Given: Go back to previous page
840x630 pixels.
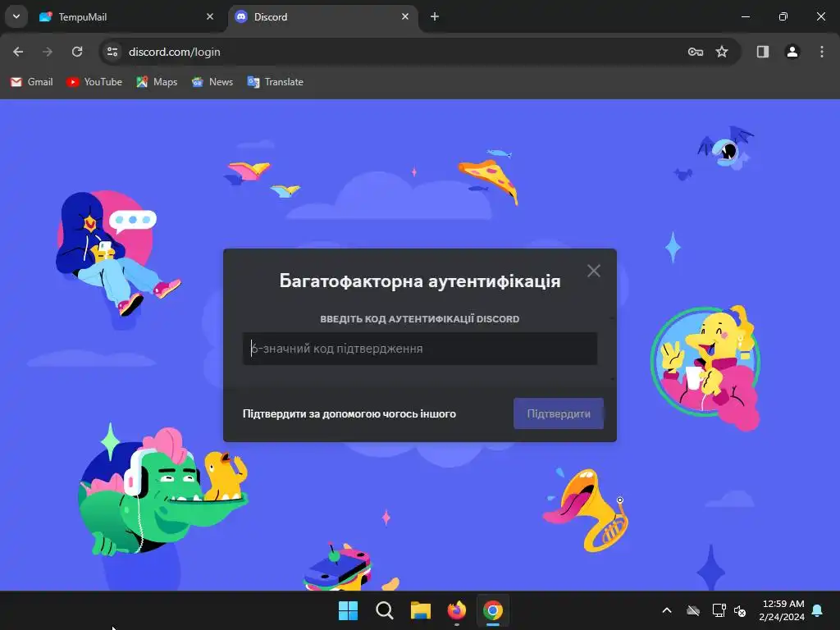Looking at the screenshot, I should coord(18,52).
